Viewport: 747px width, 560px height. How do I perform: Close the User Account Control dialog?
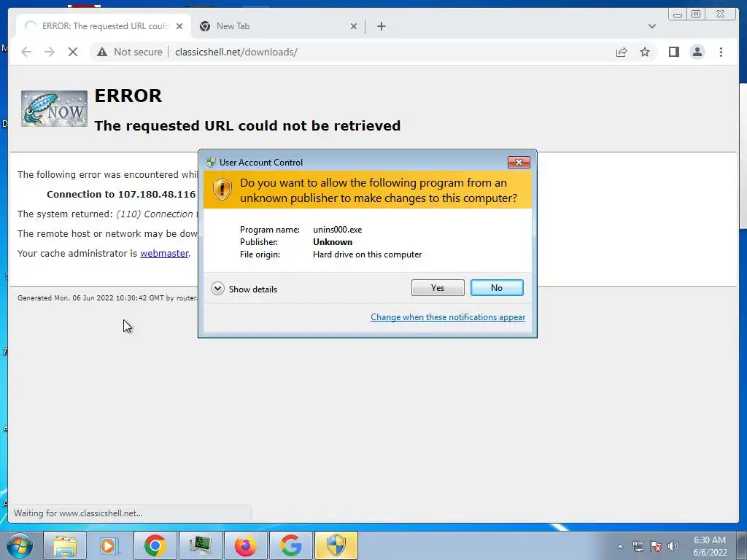519,163
